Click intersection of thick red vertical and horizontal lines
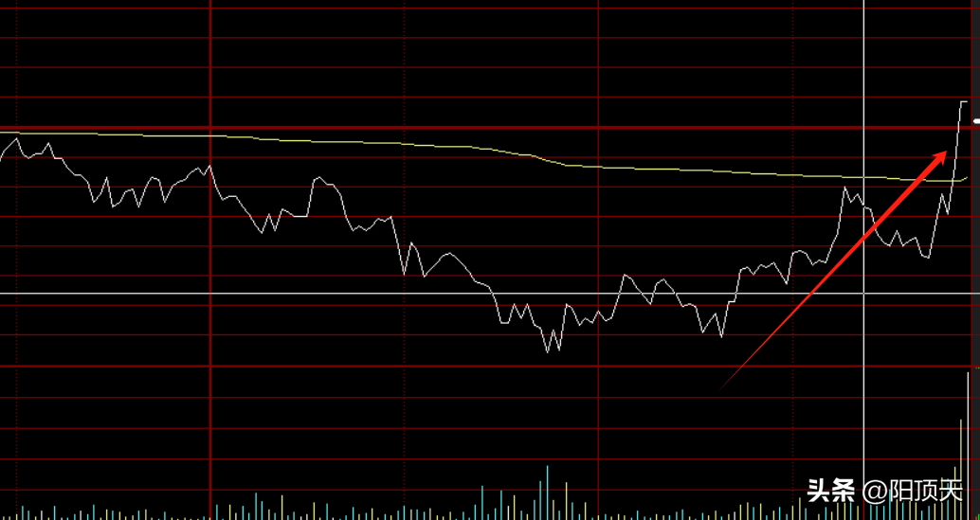Image resolution: width=980 pixels, height=520 pixels. (x=209, y=127)
